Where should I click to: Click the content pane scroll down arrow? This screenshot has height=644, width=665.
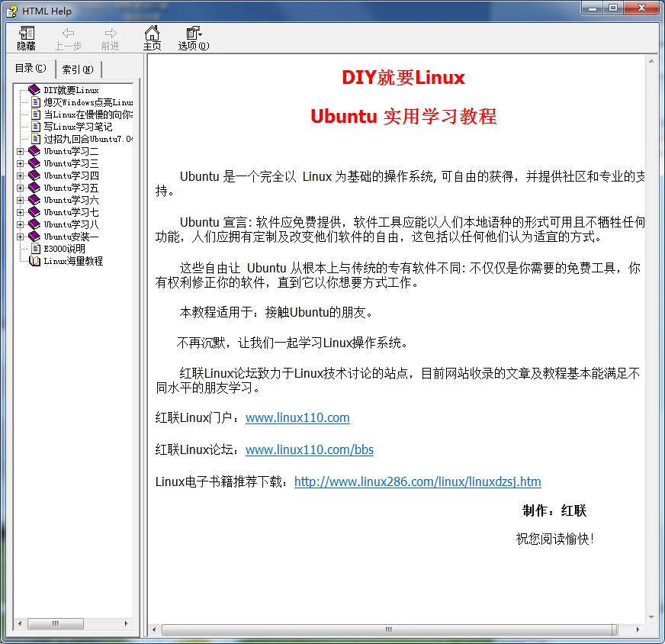(x=651, y=617)
